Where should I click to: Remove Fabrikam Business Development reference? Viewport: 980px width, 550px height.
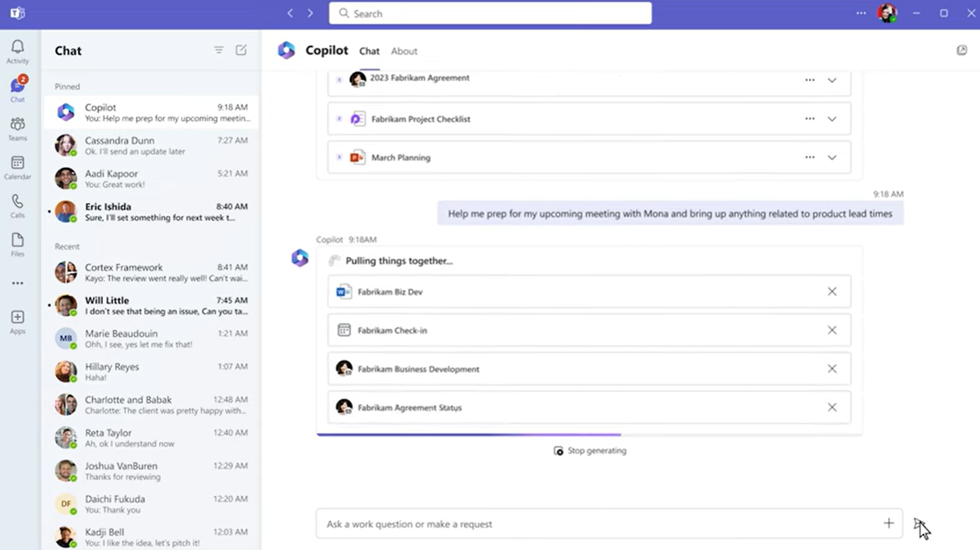point(832,369)
